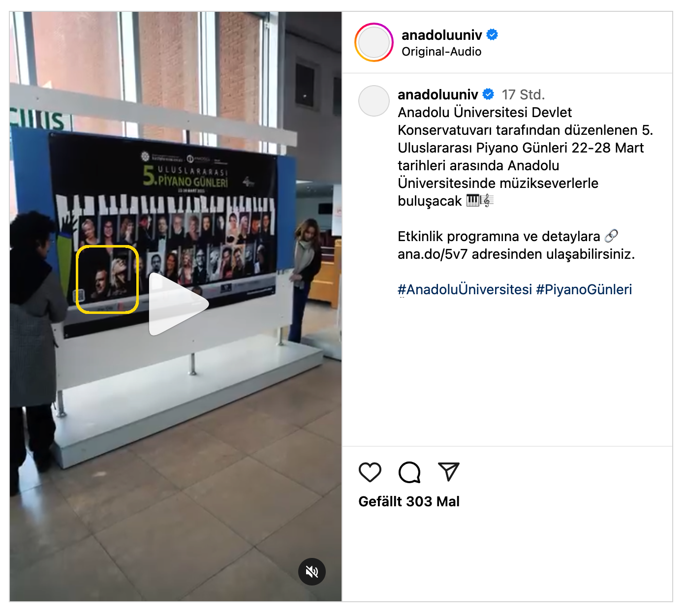
Task: Open anadoluuniv username in caption
Action: (x=438, y=94)
